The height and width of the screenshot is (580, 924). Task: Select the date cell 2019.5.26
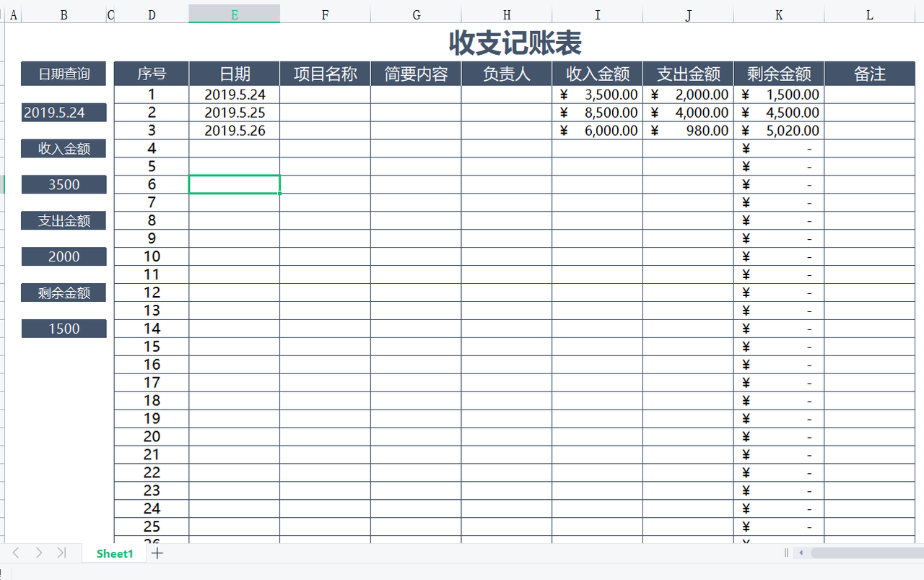pos(234,130)
